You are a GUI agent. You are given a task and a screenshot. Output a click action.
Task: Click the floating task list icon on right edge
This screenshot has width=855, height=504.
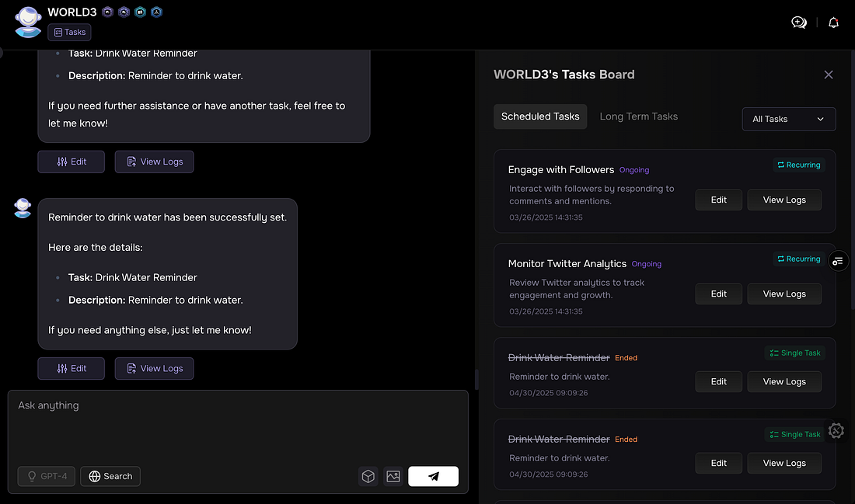[x=837, y=261]
